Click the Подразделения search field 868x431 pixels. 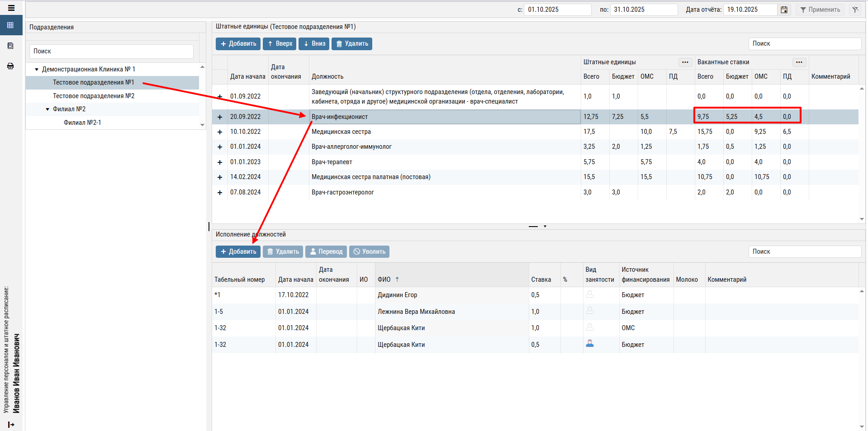click(111, 51)
